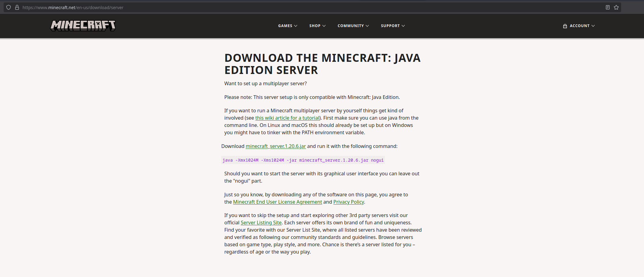
Task: Open the Privacy Policy link
Action: [348, 202]
